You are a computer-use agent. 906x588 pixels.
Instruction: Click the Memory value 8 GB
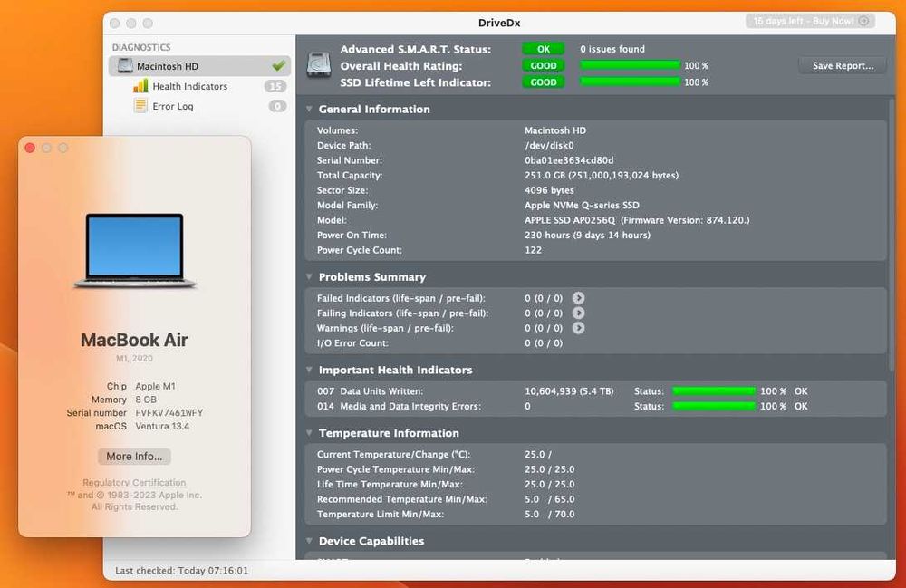tap(146, 400)
